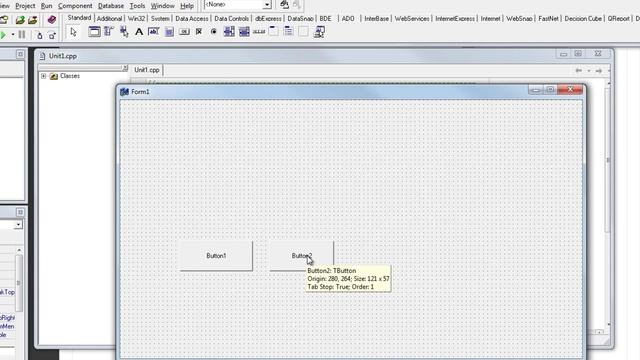The width and height of the screenshot is (640, 360).
Task: Switch to the WebServices palette tab
Action: (x=412, y=19)
